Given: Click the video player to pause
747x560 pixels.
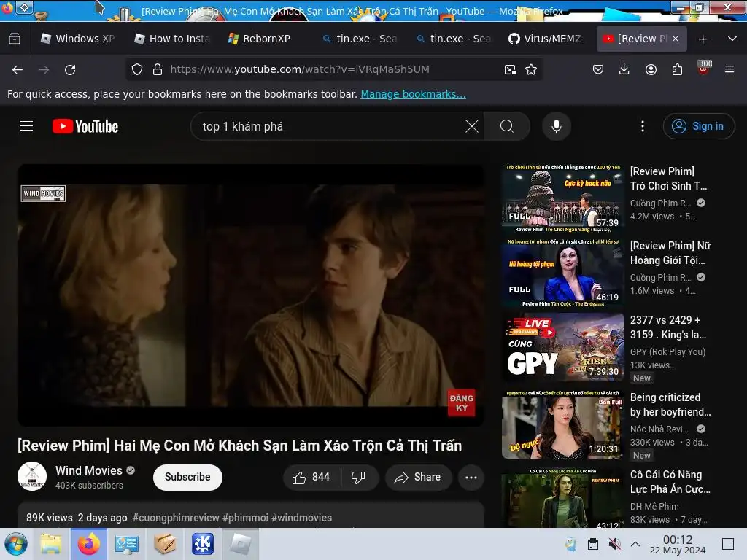Looking at the screenshot, I should (251, 295).
